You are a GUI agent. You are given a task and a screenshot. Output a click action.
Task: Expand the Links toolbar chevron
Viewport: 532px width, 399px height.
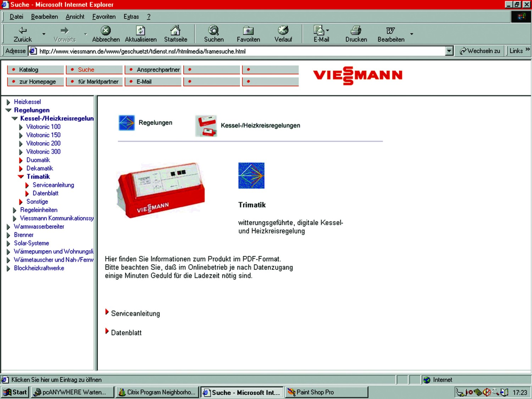click(527, 50)
